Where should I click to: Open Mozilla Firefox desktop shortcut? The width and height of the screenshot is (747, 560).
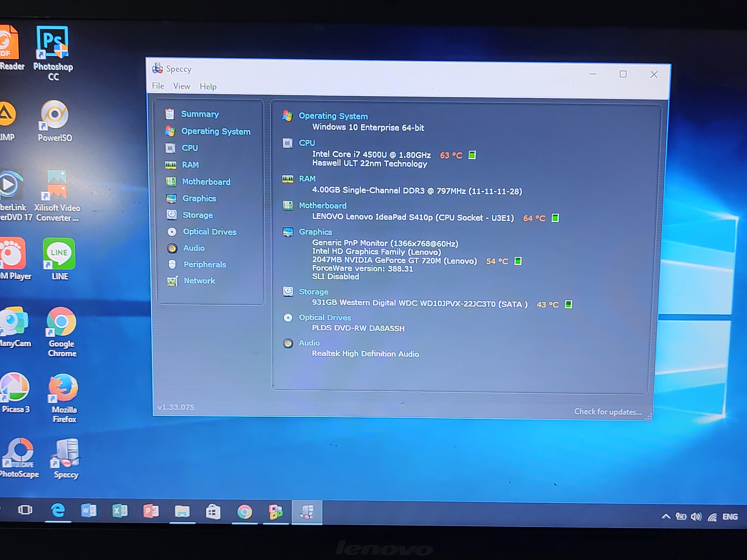click(64, 398)
